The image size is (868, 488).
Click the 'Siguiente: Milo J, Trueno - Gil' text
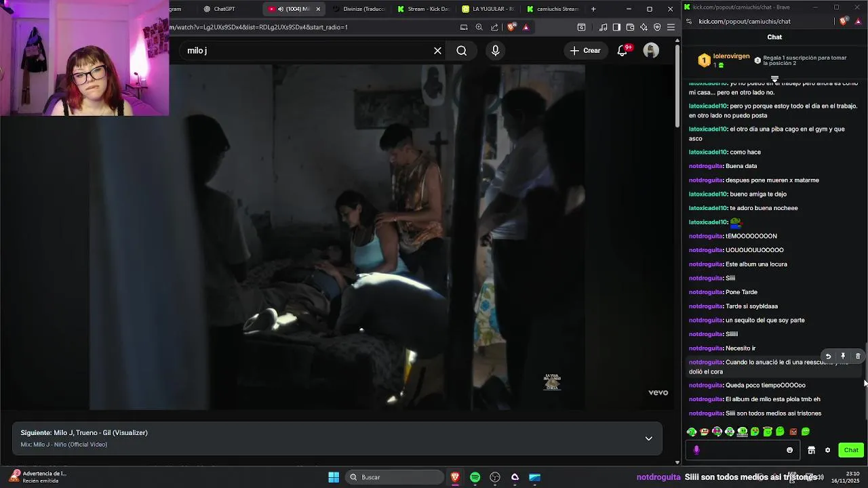tap(84, 432)
